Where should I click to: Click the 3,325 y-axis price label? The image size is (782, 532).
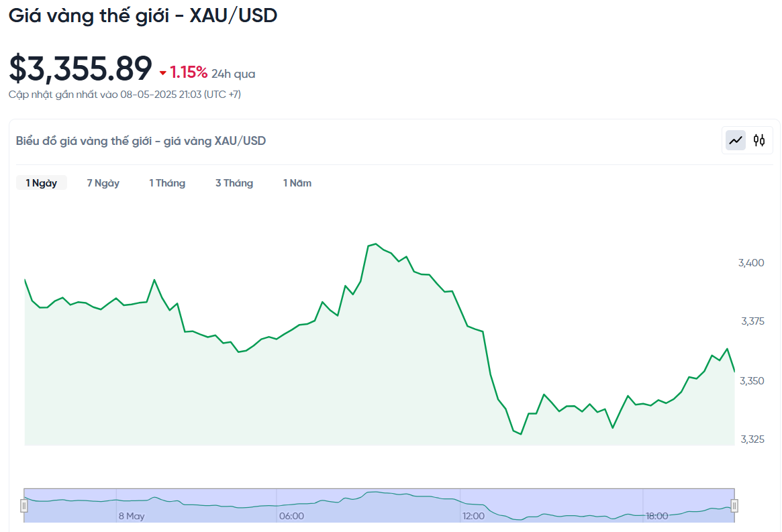[x=752, y=439]
